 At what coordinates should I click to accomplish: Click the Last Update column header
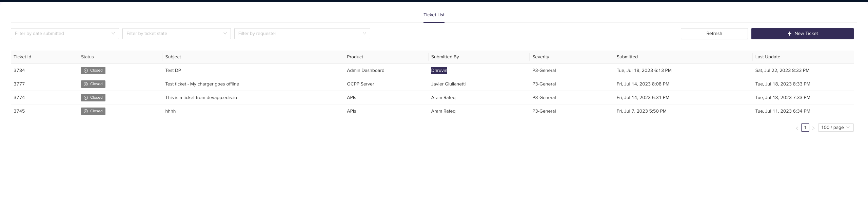coord(768,57)
